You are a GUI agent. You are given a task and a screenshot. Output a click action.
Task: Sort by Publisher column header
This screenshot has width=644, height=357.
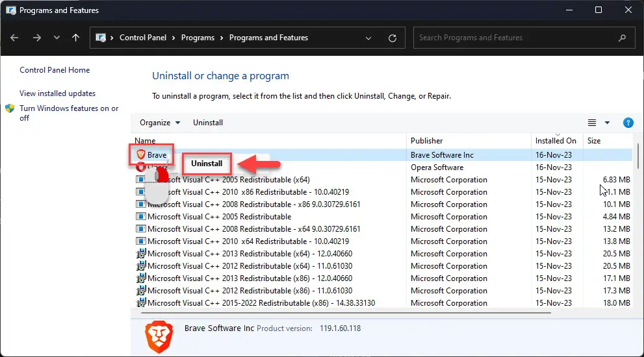426,141
